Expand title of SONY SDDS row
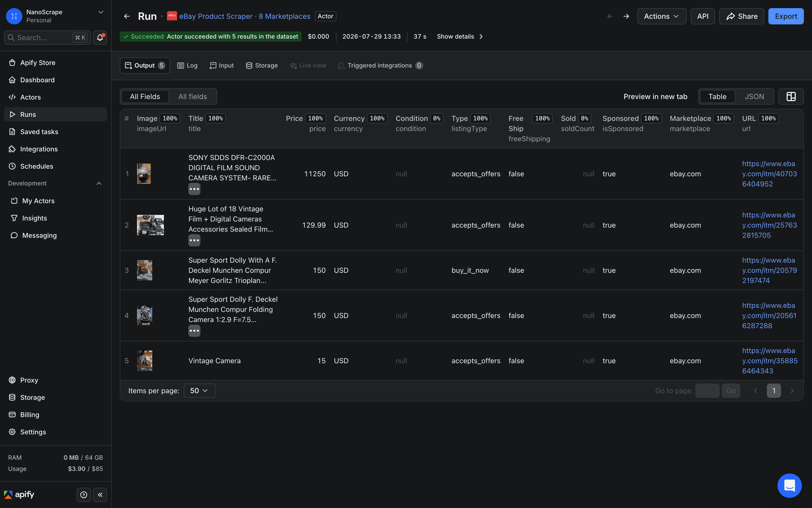The width and height of the screenshot is (812, 508). click(194, 189)
